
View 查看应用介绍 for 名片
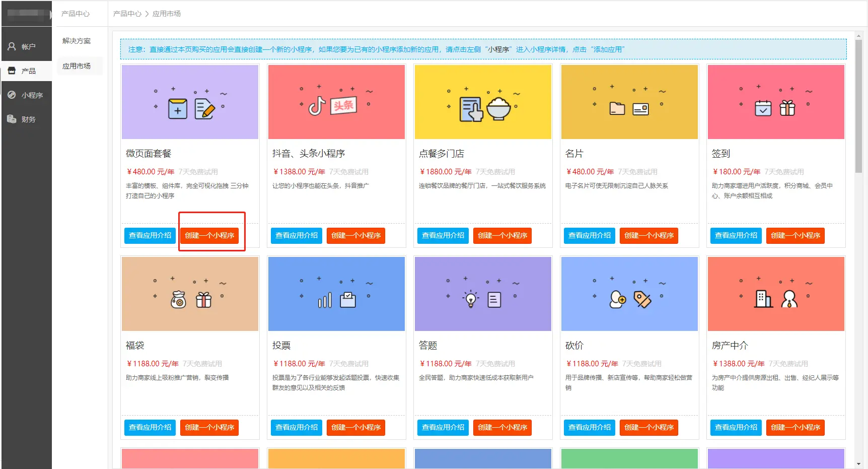pyautogui.click(x=590, y=236)
